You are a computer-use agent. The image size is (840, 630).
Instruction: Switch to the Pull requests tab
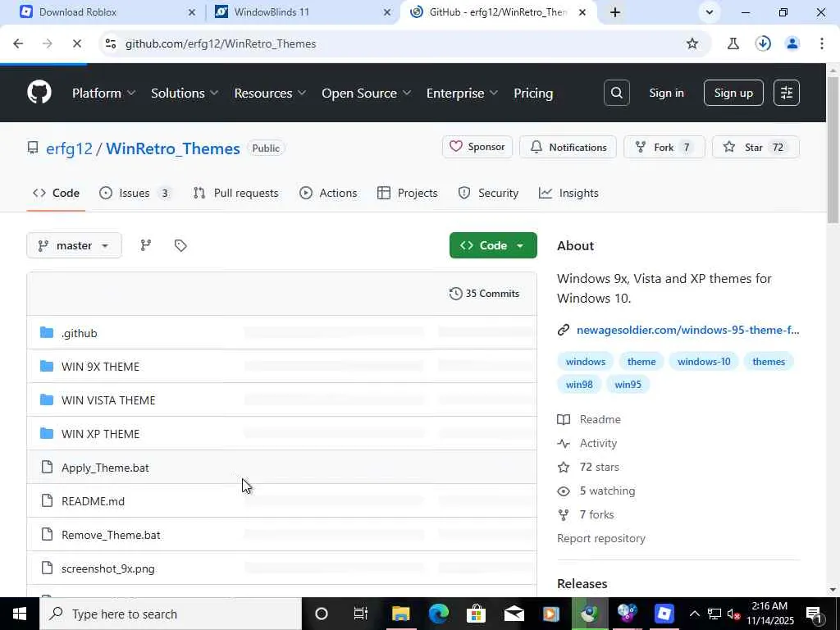(235, 193)
